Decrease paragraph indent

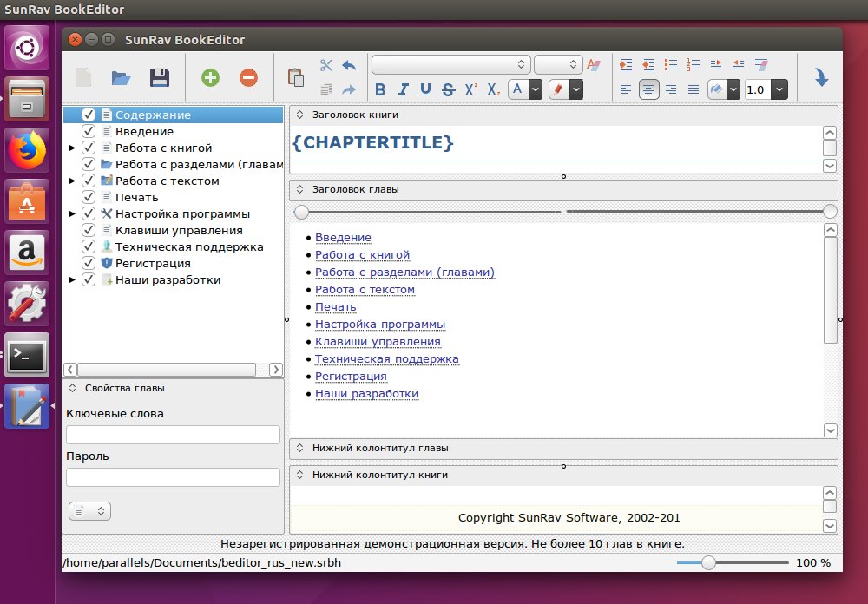pyautogui.click(x=648, y=65)
